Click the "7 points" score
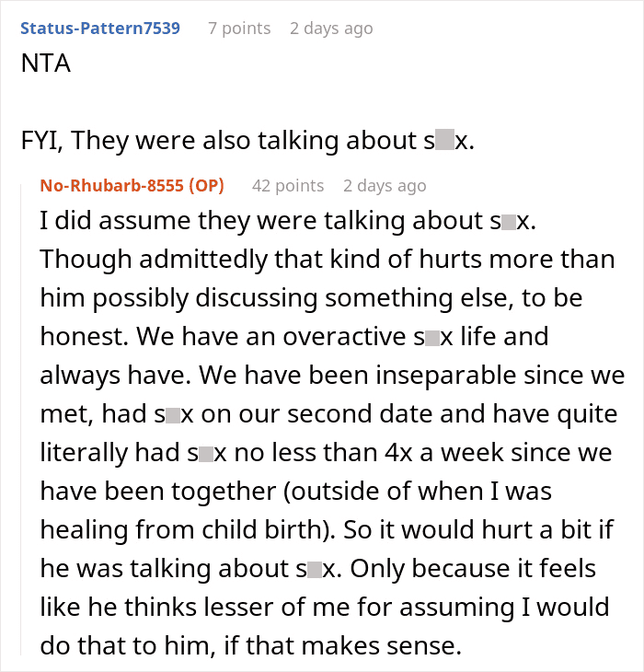Image resolution: width=644 pixels, height=672 pixels. (x=239, y=29)
